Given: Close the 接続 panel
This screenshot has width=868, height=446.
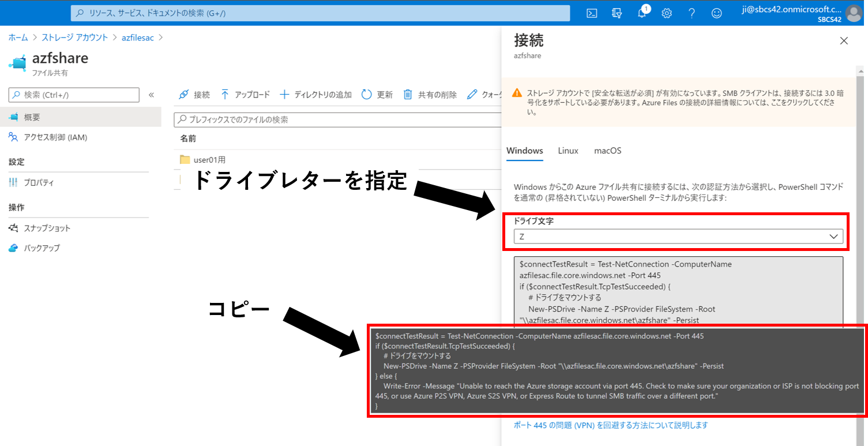Looking at the screenshot, I should (844, 40).
